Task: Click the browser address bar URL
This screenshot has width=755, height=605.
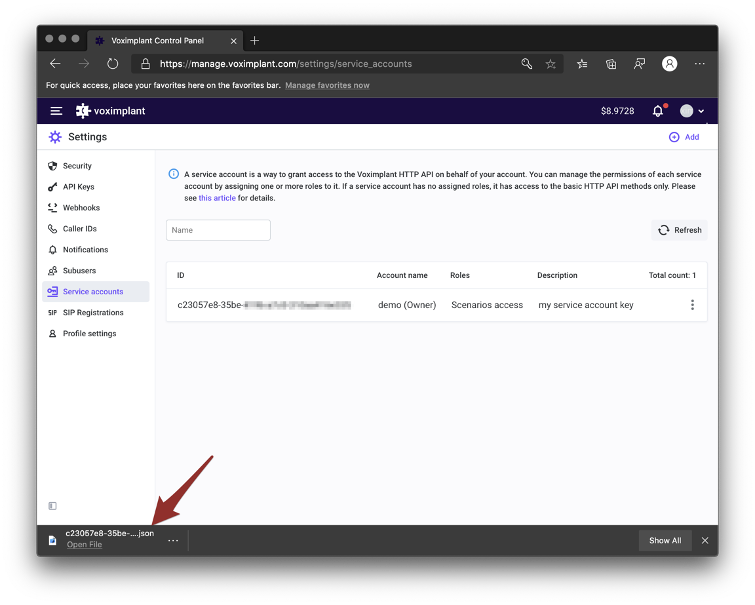Action: coord(286,64)
